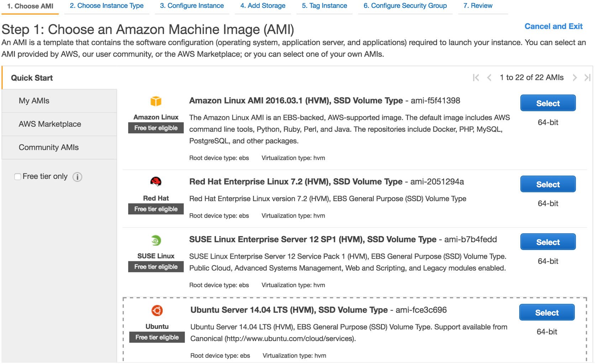Image resolution: width=595 pixels, height=364 pixels.
Task: Open the Configure Security Group step
Action: (405, 6)
